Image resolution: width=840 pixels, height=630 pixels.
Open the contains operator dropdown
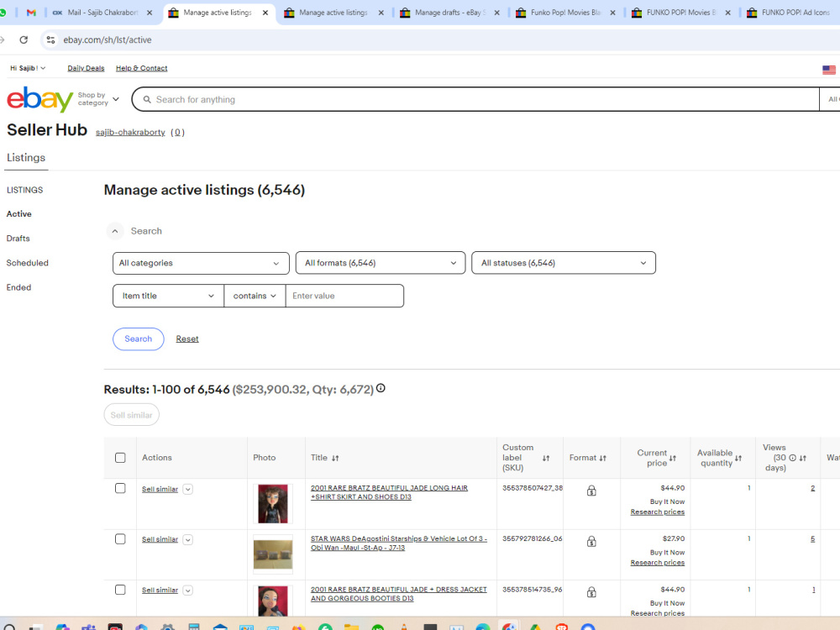tap(255, 296)
